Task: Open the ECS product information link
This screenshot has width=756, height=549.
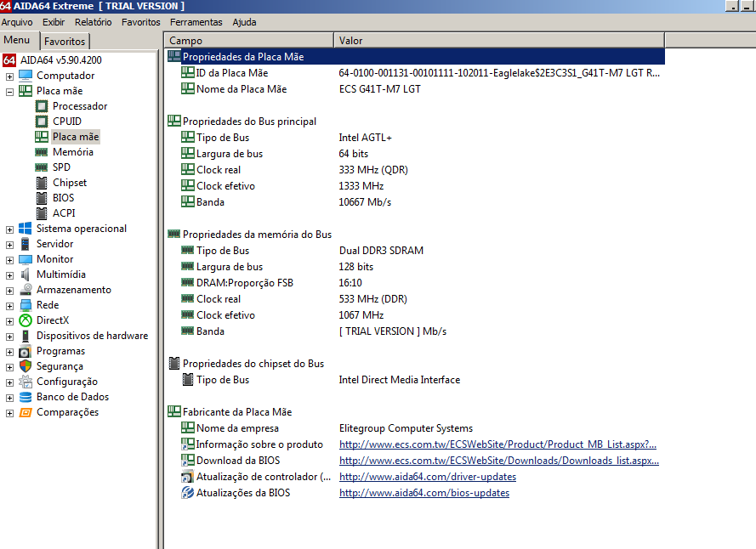Action: tap(497, 444)
